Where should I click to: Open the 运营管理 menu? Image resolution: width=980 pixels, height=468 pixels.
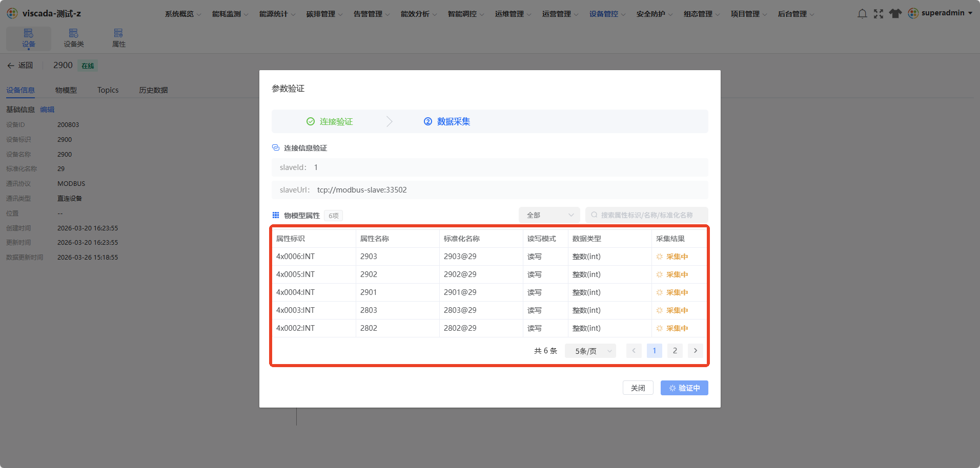pos(560,14)
